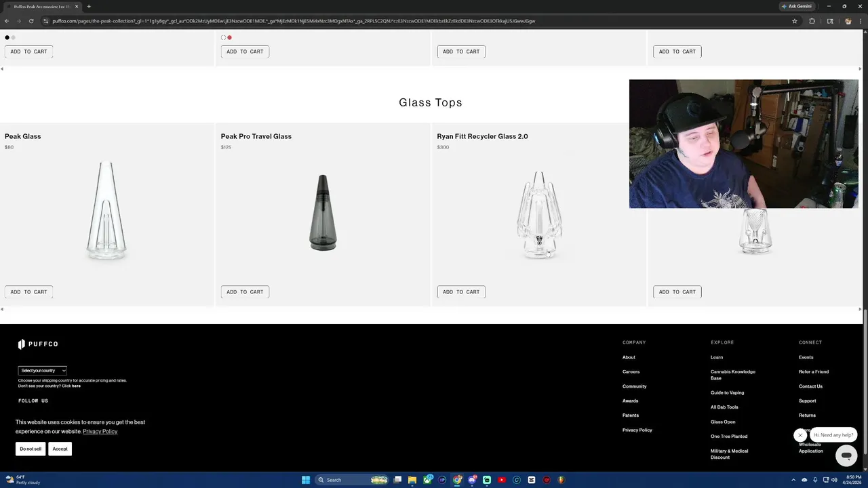The width and height of the screenshot is (868, 488).
Task: Open the Privacy Policy cookie banner link
Action: point(100,432)
